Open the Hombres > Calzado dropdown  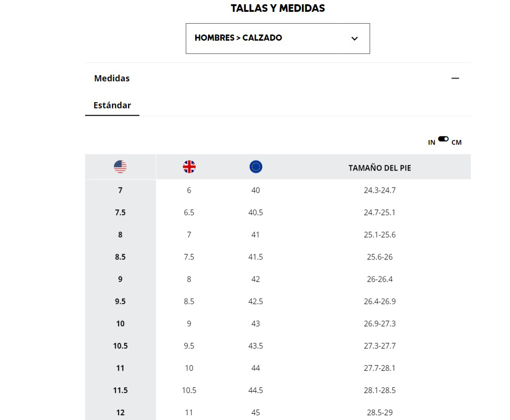277,38
